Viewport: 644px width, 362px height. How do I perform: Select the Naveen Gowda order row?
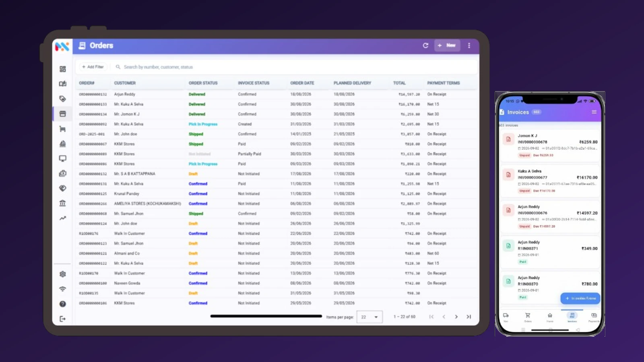[277, 283]
